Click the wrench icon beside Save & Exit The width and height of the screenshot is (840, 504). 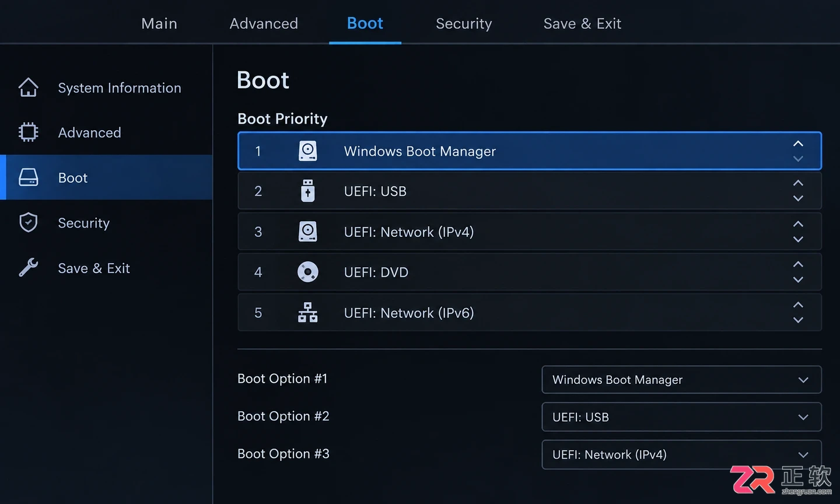point(28,268)
